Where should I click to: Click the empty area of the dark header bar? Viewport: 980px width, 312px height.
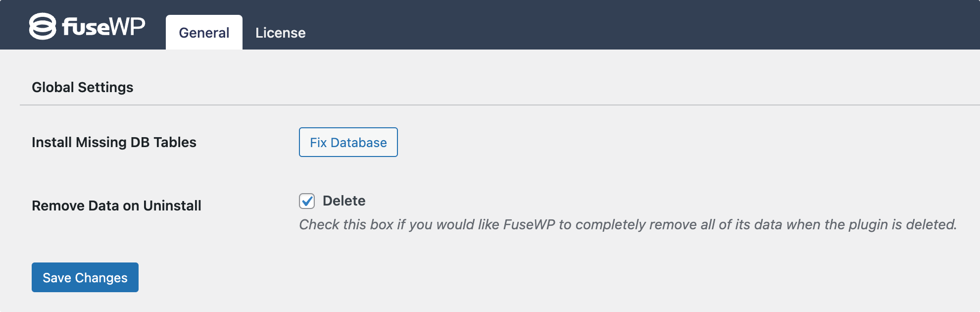(x=643, y=25)
